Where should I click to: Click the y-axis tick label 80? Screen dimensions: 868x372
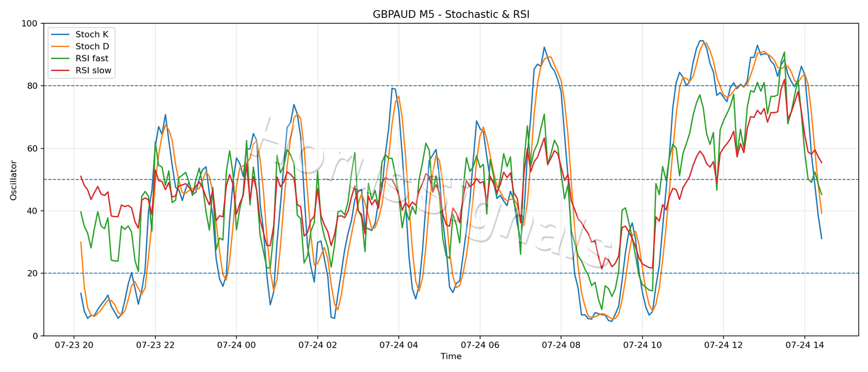tap(32, 86)
